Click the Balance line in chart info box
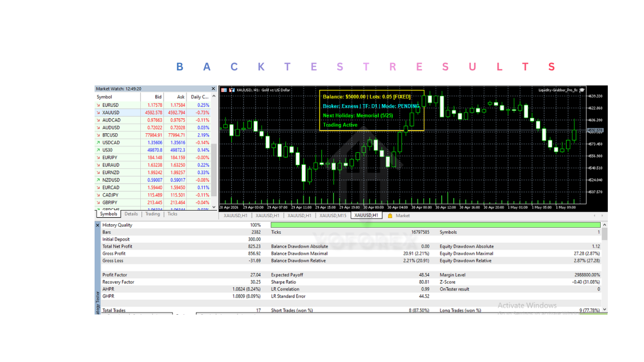644x362 pixels. [367, 97]
